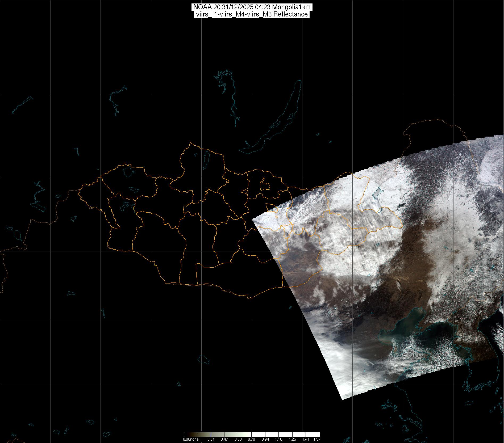This screenshot has width=504, height=443.
Task: Click the 0.63 value on the colorbar
Action: point(238,439)
